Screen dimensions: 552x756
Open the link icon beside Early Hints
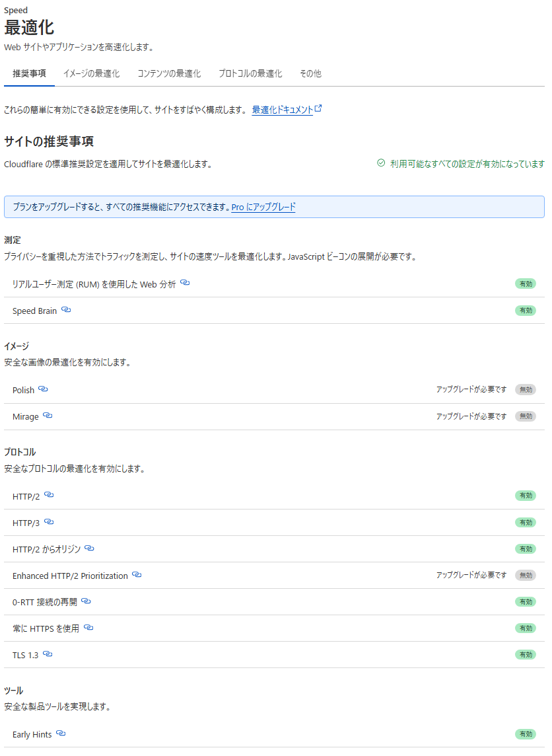61,734
